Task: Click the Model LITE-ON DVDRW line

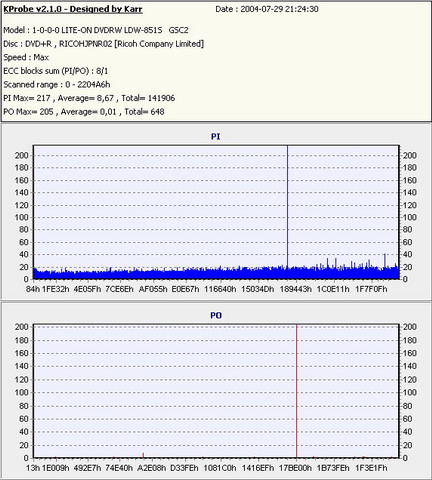Action: pyautogui.click(x=96, y=30)
